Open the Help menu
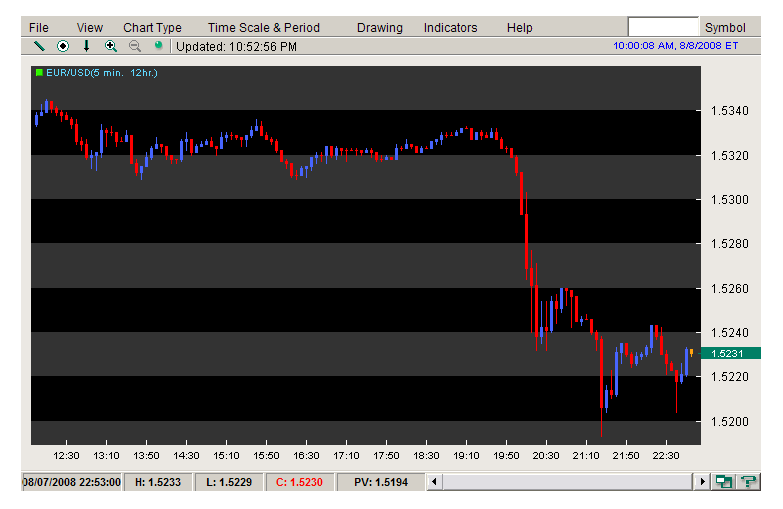Viewport: 783px width, 509px height. click(x=519, y=28)
